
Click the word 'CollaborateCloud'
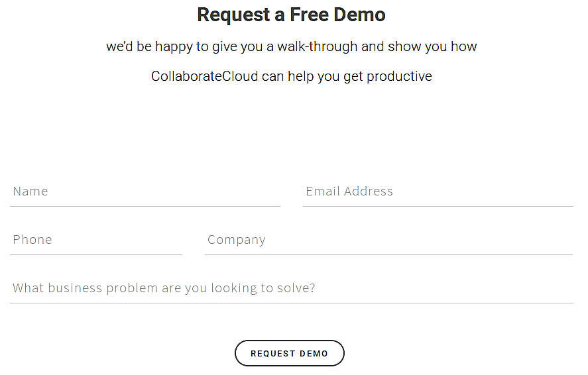pos(204,76)
